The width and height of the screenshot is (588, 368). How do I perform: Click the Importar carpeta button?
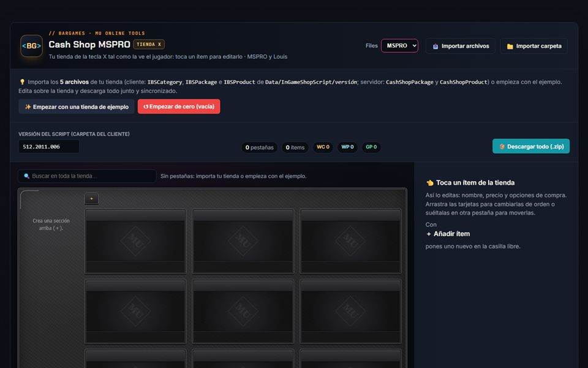[x=534, y=46]
